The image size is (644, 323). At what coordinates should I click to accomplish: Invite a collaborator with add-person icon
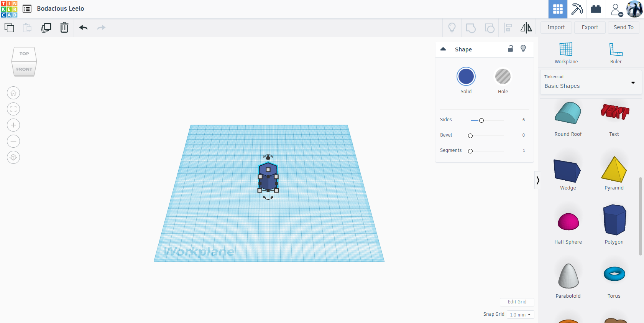pyautogui.click(x=616, y=10)
